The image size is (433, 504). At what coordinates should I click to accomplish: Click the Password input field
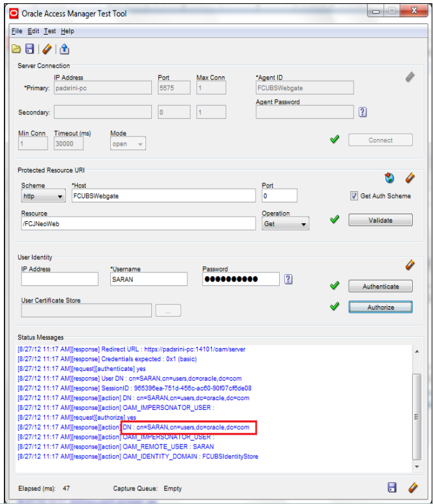click(241, 279)
